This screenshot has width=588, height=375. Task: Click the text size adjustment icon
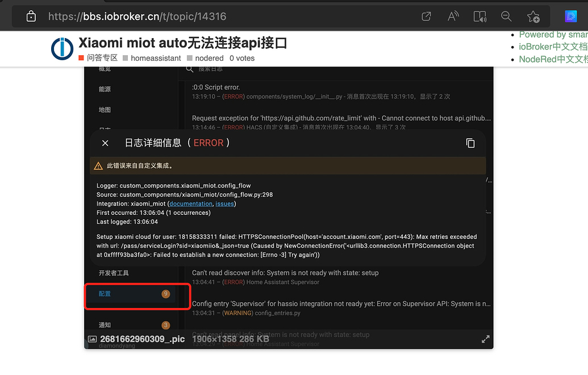pos(453,16)
